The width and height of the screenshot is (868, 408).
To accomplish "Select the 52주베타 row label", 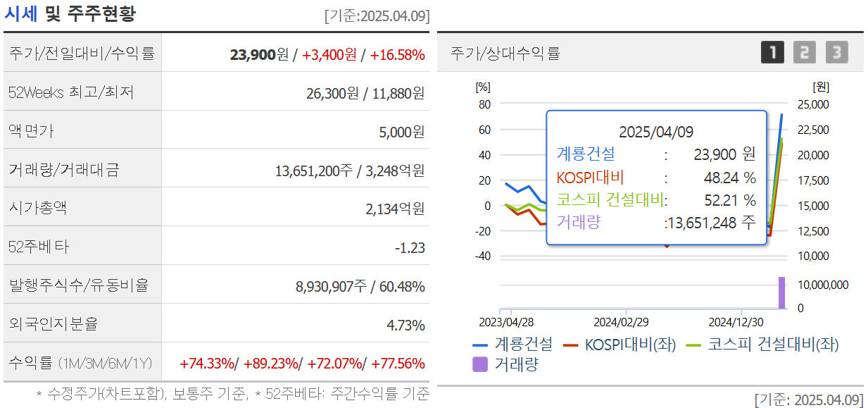I will (x=38, y=247).
